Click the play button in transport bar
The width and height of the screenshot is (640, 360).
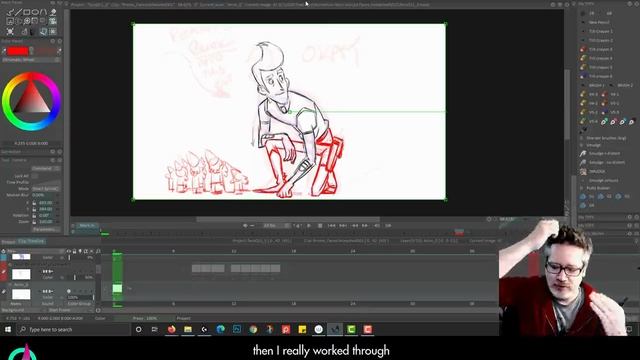point(309,225)
